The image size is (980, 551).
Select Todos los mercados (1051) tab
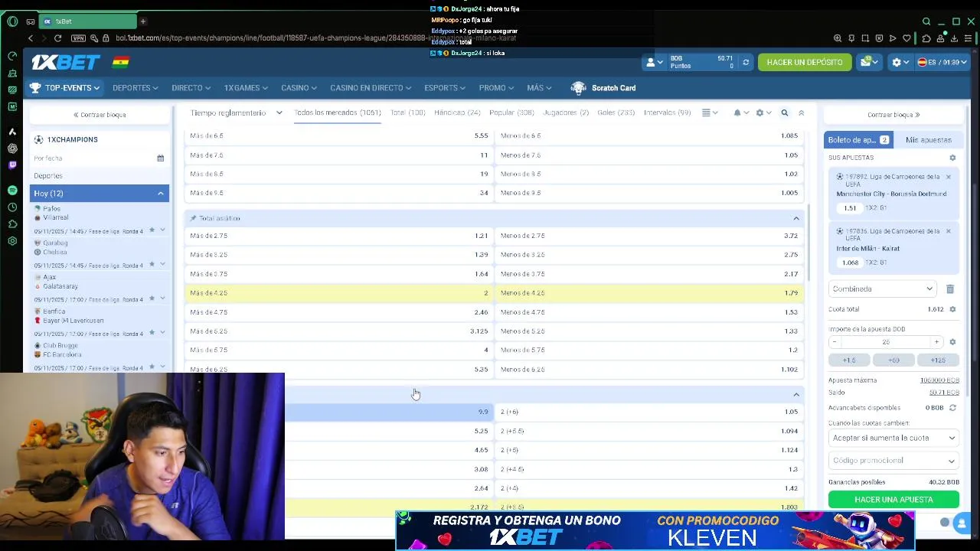[x=338, y=112]
